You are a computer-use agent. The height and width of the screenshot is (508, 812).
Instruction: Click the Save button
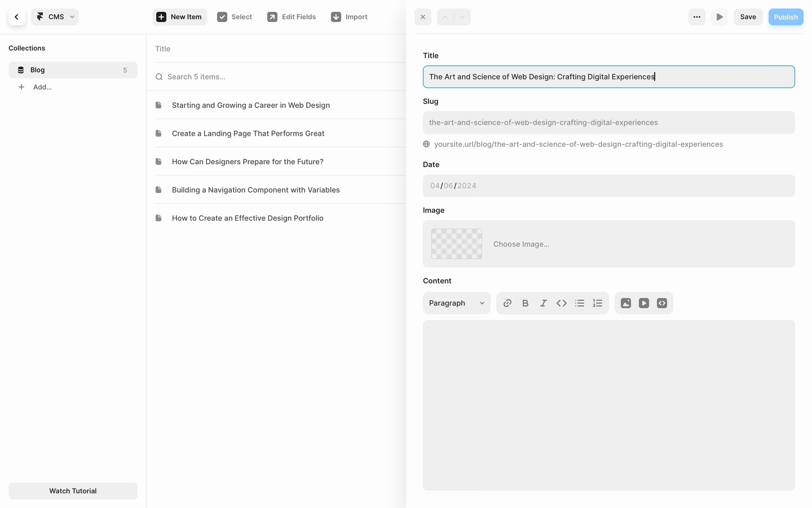point(748,17)
